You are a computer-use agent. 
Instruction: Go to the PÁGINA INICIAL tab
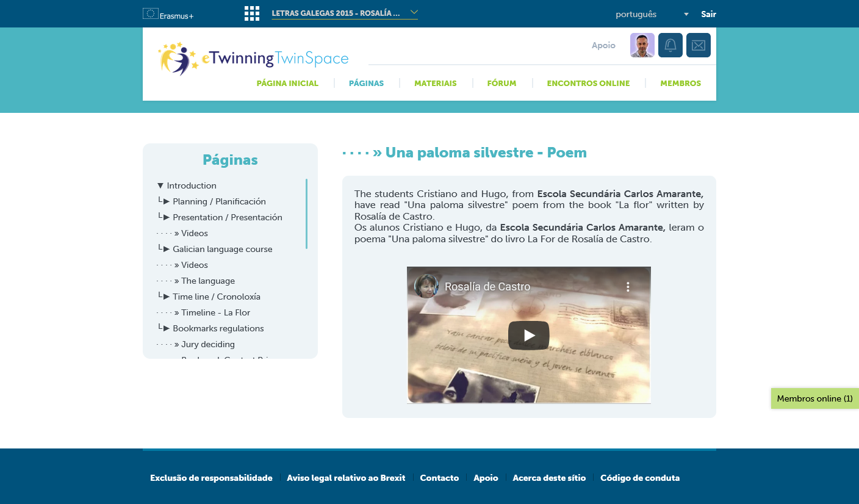[287, 84]
